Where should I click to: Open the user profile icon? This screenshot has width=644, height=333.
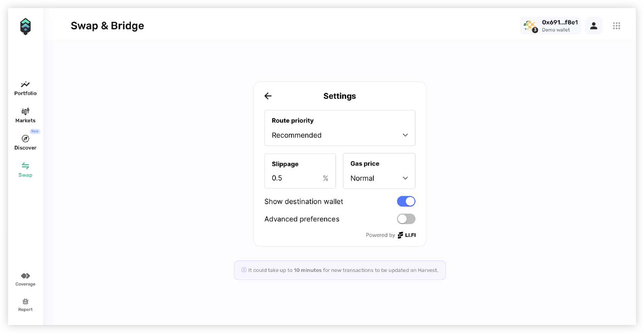coord(594,26)
